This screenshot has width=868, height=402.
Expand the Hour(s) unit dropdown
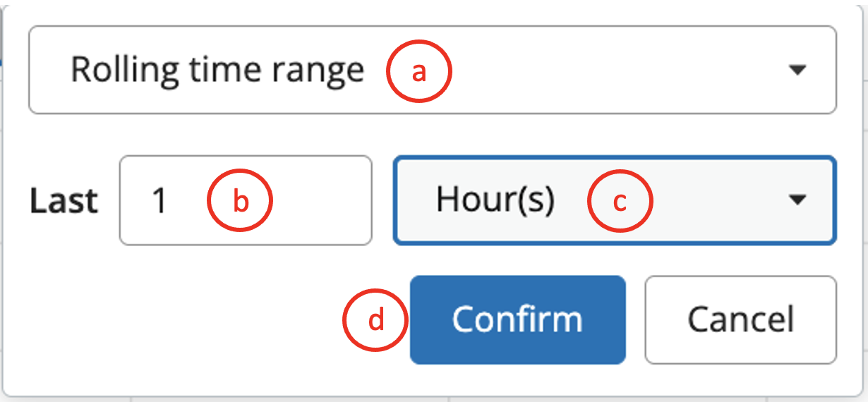pos(614,200)
